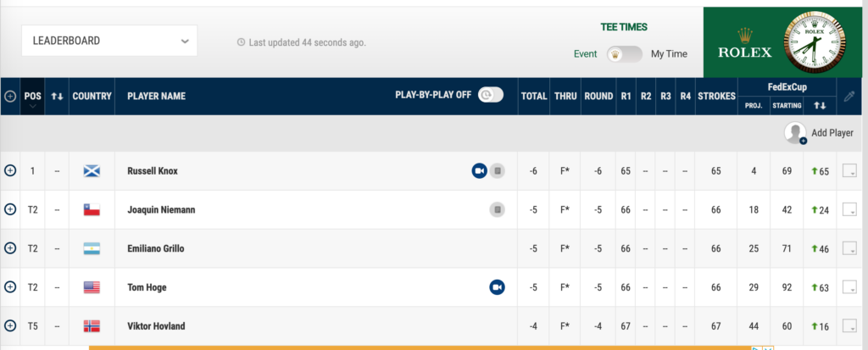Toggle Play-by-Play switch on
Screen dimensions: 868x350
tap(491, 95)
